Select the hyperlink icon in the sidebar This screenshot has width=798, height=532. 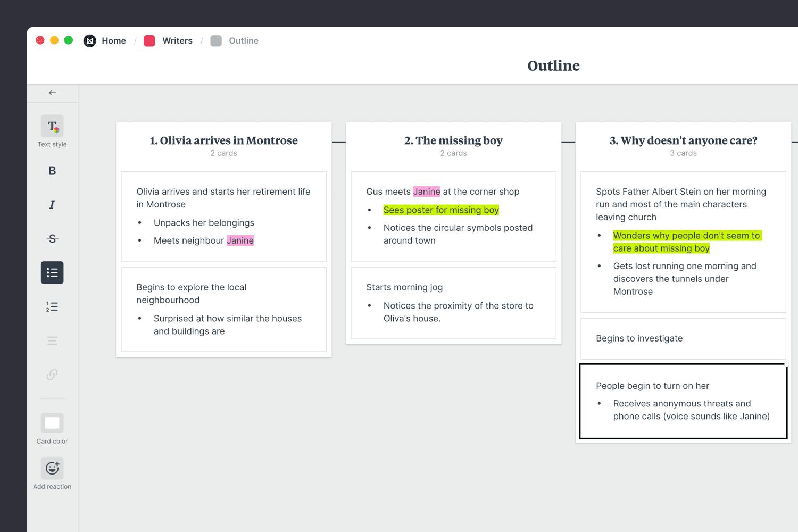click(52, 374)
